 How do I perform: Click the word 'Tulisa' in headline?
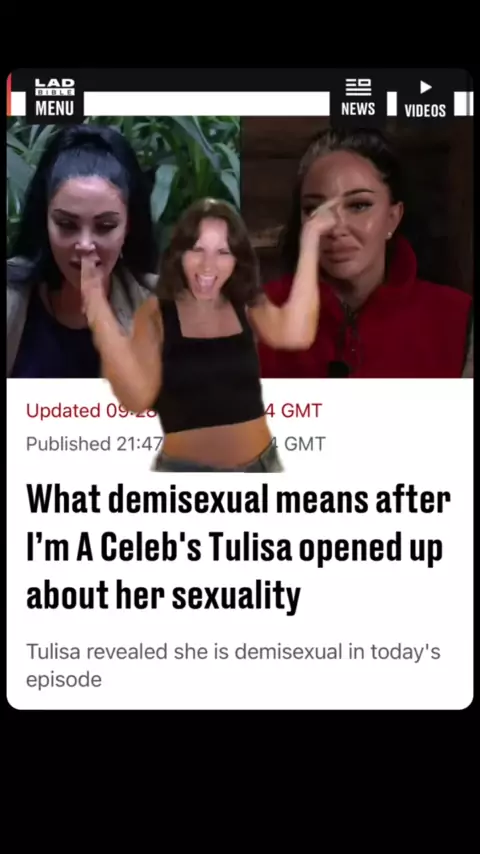point(250,547)
